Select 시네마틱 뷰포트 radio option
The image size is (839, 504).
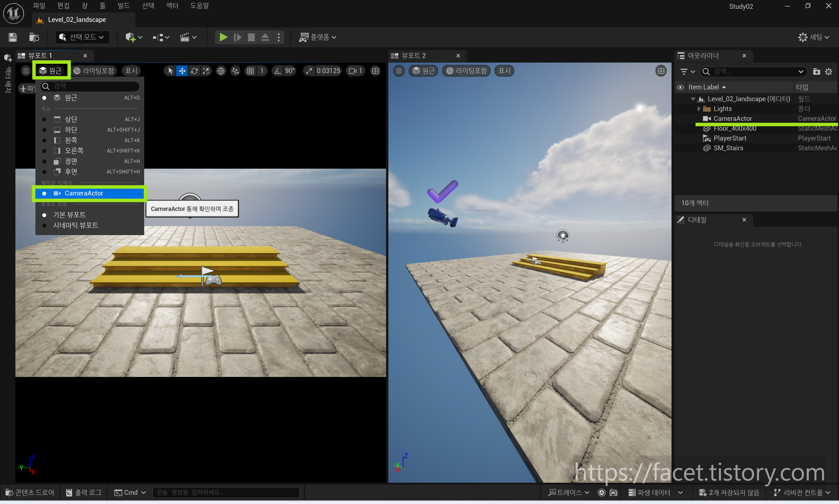pyautogui.click(x=75, y=225)
